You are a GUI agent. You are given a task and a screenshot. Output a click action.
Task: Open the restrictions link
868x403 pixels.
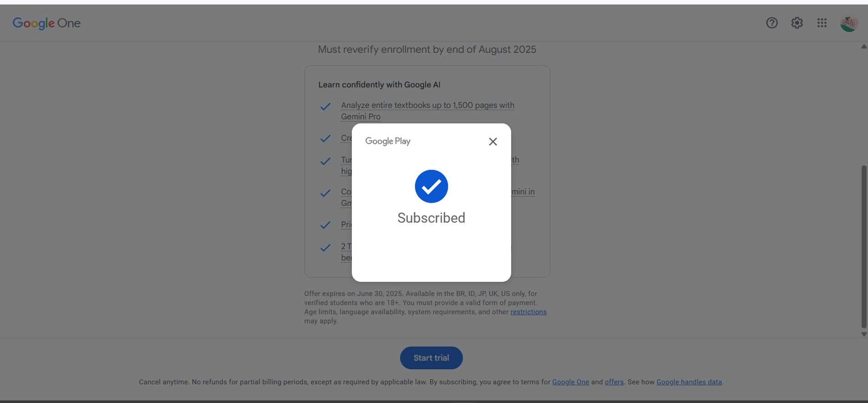pyautogui.click(x=528, y=312)
